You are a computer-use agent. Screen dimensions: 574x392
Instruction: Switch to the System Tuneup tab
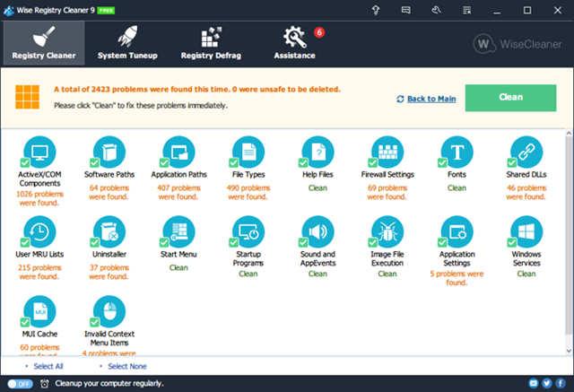[x=127, y=43]
